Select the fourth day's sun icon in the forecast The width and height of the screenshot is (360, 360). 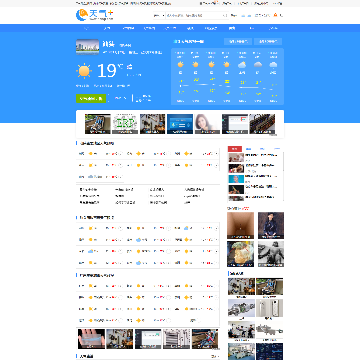click(x=226, y=64)
